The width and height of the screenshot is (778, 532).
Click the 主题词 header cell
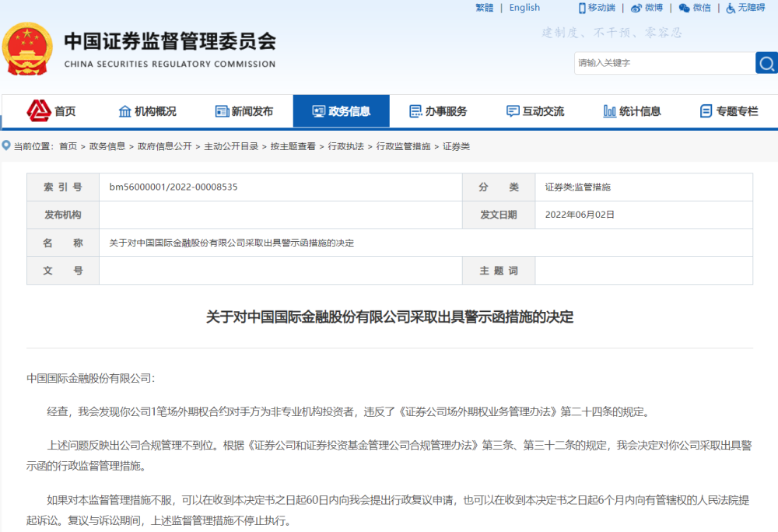[499, 270]
